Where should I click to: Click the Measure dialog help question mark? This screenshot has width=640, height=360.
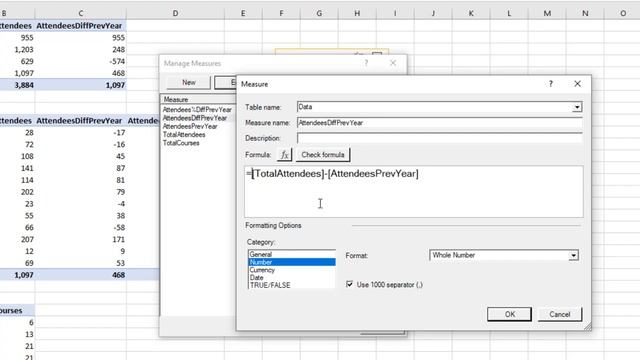(x=551, y=84)
